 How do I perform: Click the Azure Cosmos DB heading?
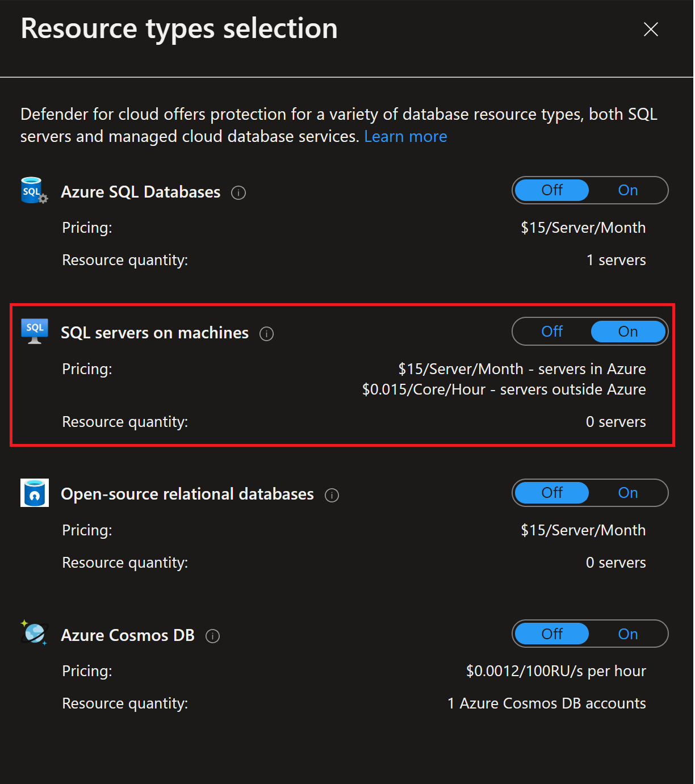coord(128,635)
